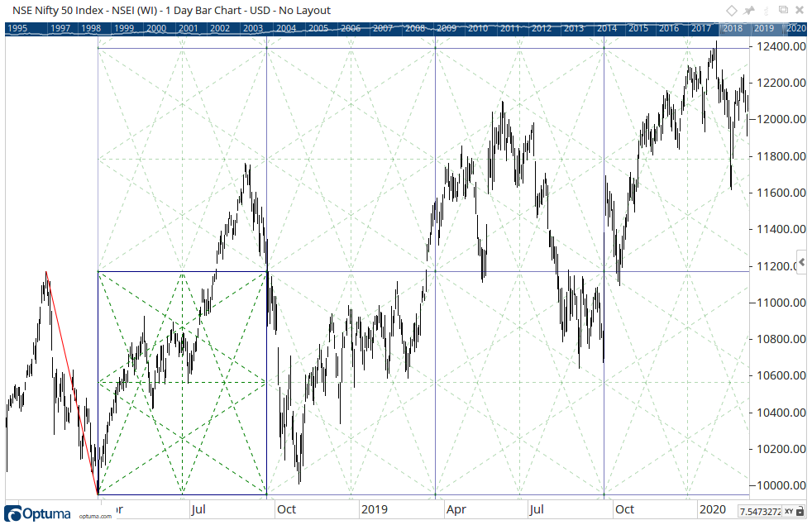Jump to 2015 in the overview bar
The image size is (812, 525).
tap(638, 28)
